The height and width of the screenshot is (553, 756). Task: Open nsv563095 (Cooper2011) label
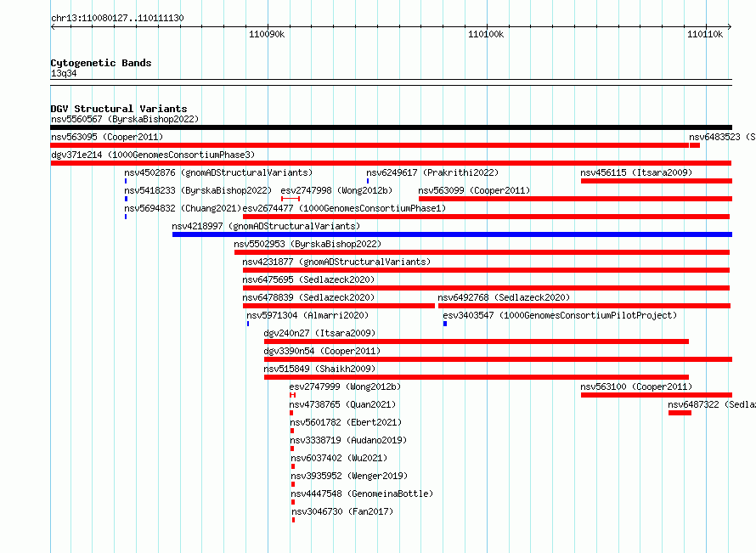pyautogui.click(x=107, y=137)
